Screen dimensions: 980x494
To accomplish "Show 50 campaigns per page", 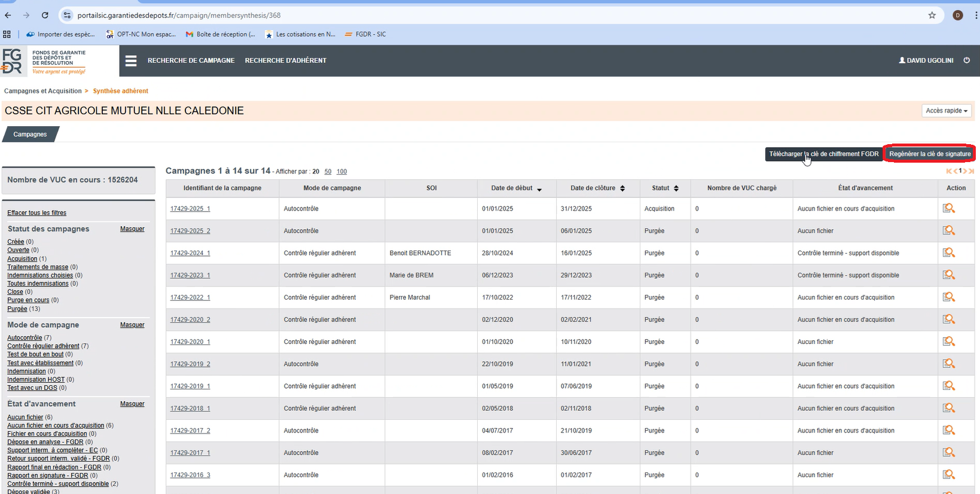I will click(328, 172).
